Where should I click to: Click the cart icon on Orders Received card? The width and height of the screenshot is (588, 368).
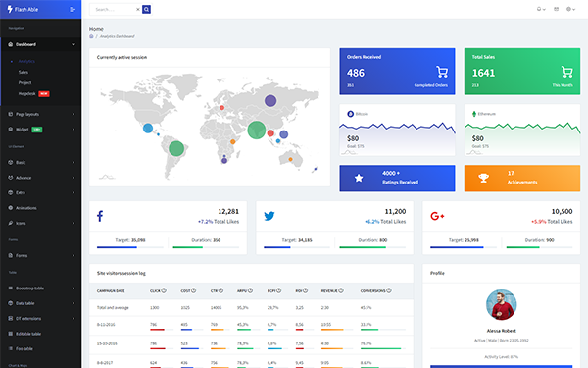[x=442, y=72]
